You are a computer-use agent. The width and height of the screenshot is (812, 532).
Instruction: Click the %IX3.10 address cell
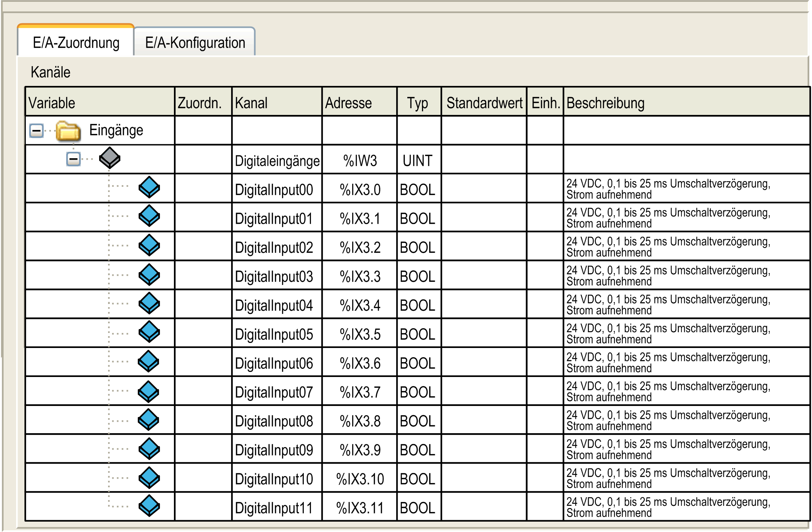359,478
